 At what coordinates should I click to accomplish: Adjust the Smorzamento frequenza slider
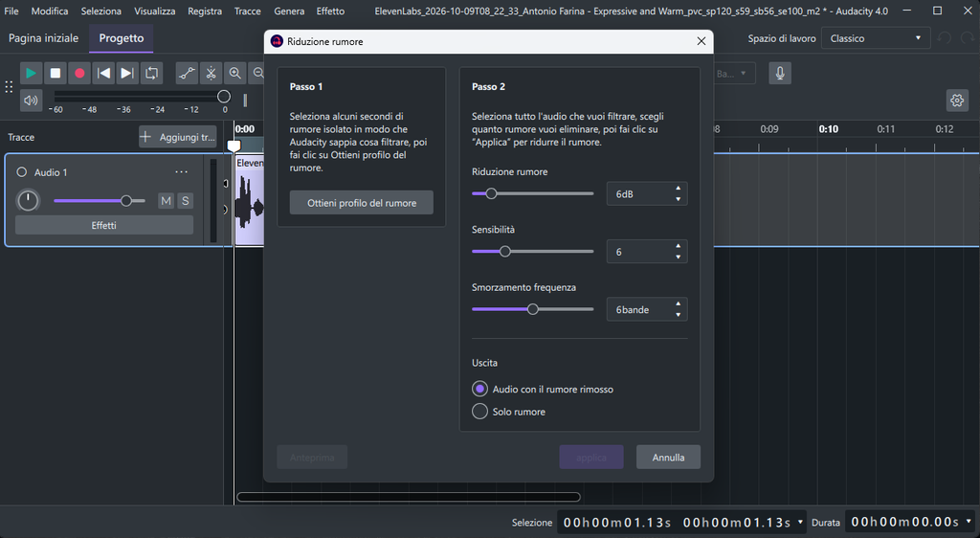(x=532, y=309)
